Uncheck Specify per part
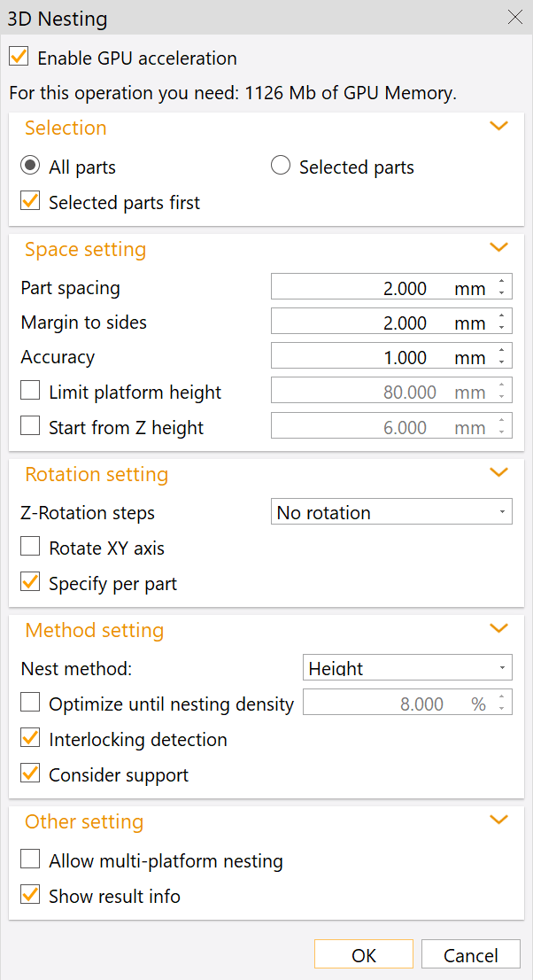 point(30,584)
